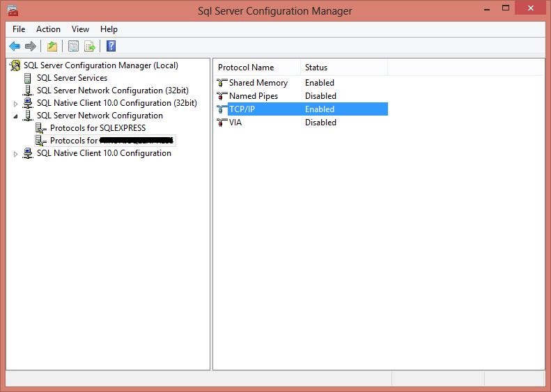Click the Native Client 10.0 (32bit) icon
Screen dimensions: 551x392
(28, 103)
